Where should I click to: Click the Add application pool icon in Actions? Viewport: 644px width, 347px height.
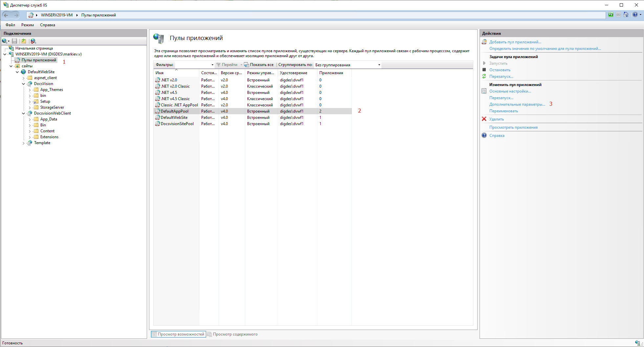coord(484,42)
